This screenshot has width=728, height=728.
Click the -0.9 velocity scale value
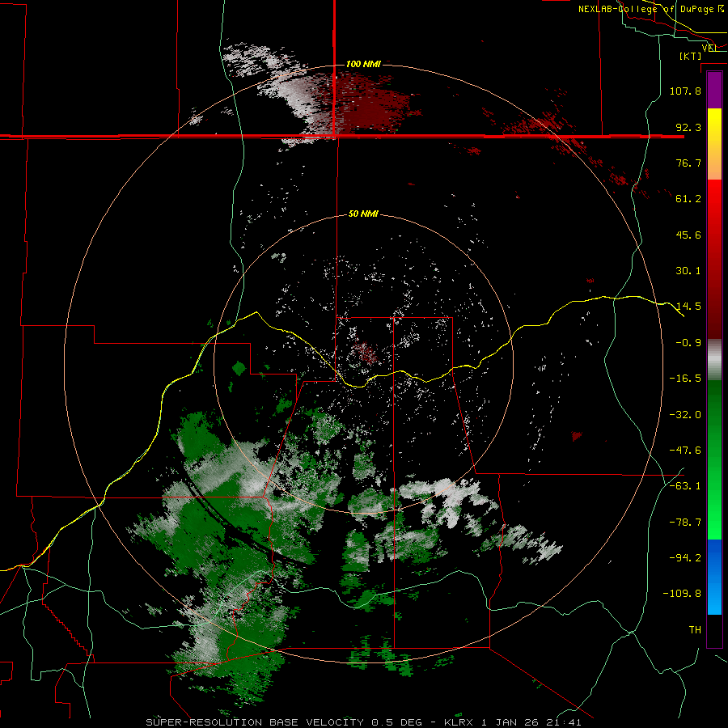[688, 343]
